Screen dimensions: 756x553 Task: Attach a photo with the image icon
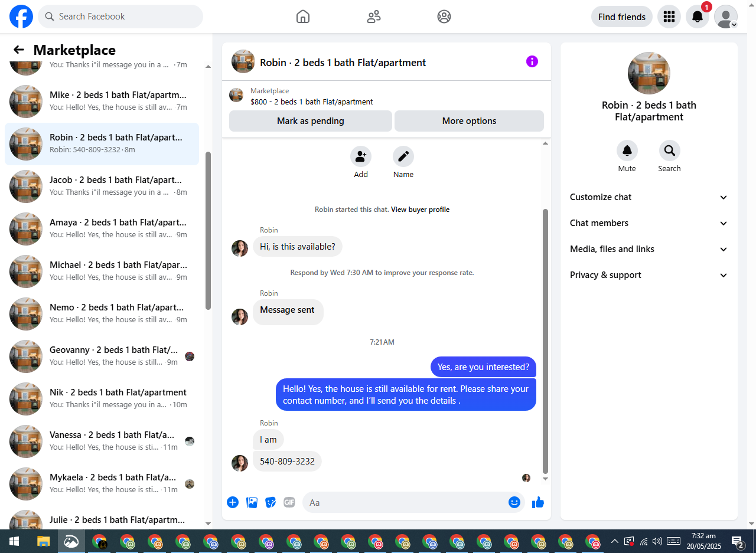[x=252, y=502]
